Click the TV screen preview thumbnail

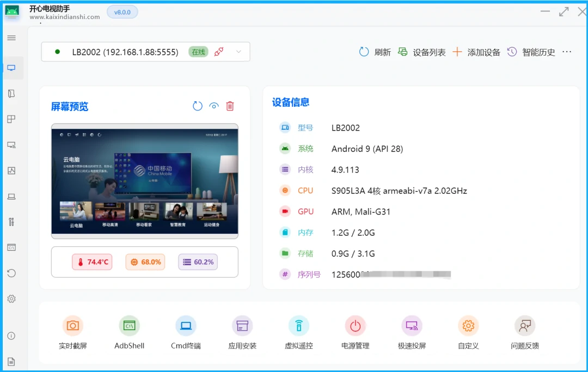click(x=145, y=181)
